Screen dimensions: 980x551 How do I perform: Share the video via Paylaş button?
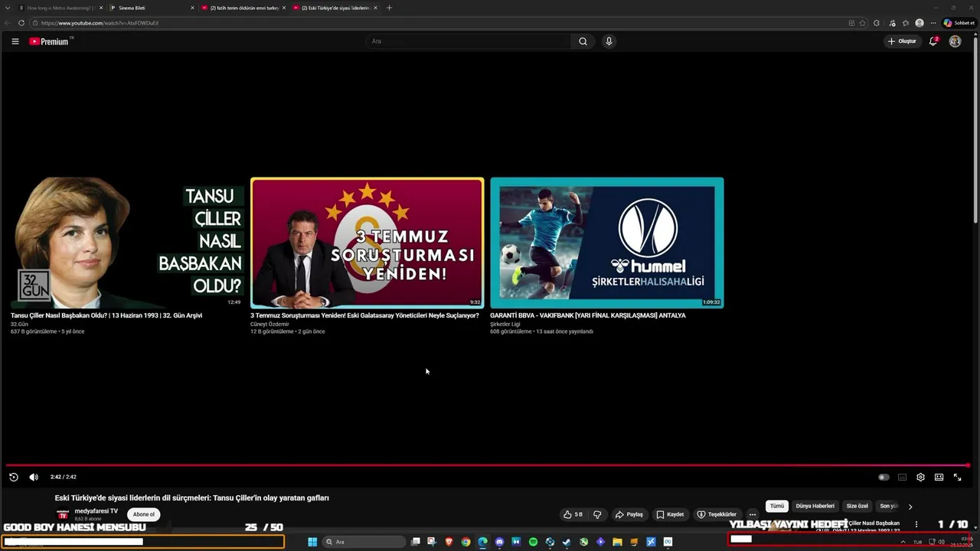(x=629, y=514)
